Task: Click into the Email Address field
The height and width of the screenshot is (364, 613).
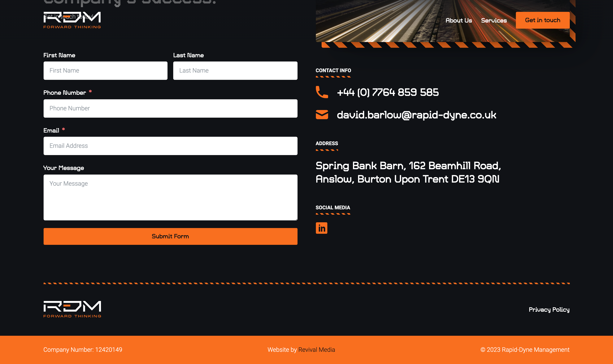Action: click(170, 146)
